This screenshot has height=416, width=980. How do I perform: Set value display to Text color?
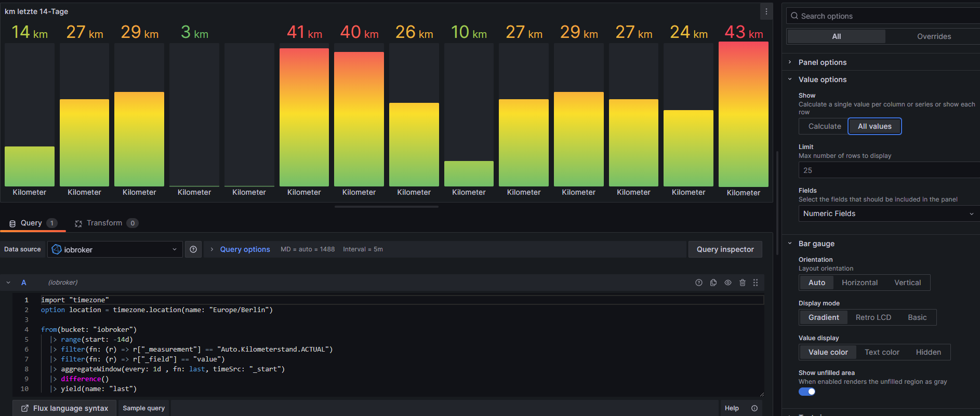pyautogui.click(x=882, y=352)
